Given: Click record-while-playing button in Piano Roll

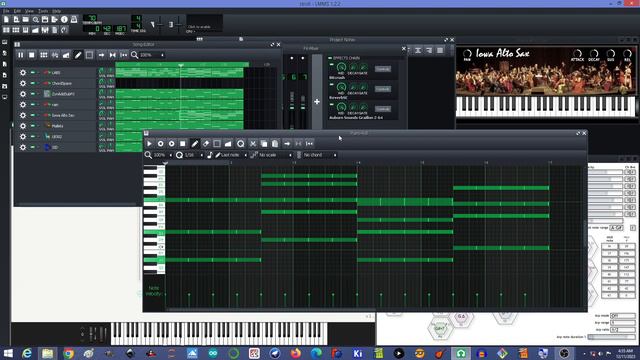Looking at the screenshot, I should click(171, 144).
